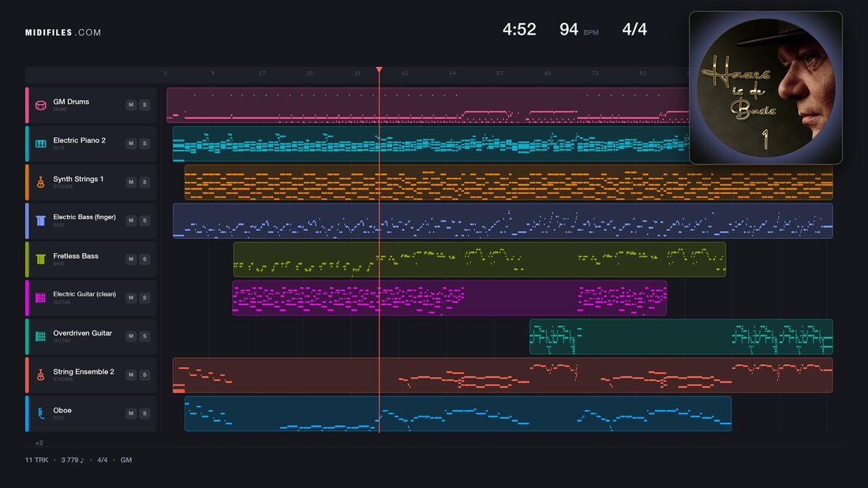Select the Overdriven Guitar track name
This screenshot has height=488, width=868.
tap(83, 333)
